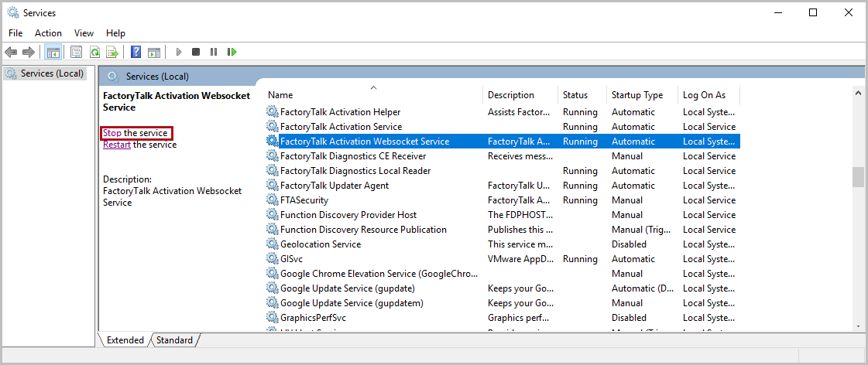Image resolution: width=868 pixels, height=365 pixels.
Task: Click gear icon of FactoryTalk Diagnostics Local Reader
Action: (x=272, y=170)
